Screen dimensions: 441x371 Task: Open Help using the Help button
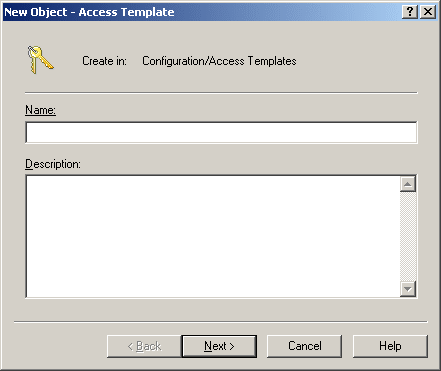point(390,346)
